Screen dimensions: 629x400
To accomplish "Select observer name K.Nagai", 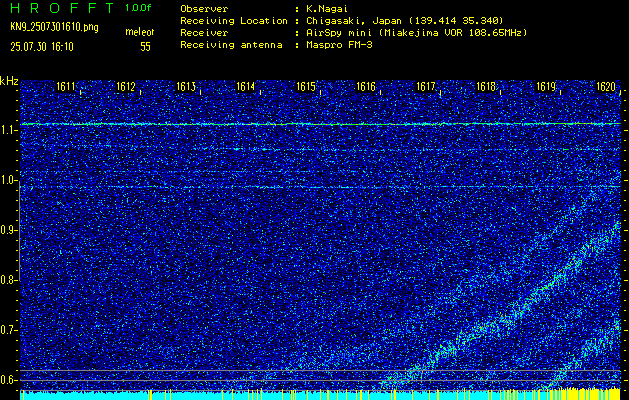I will (x=325, y=8).
